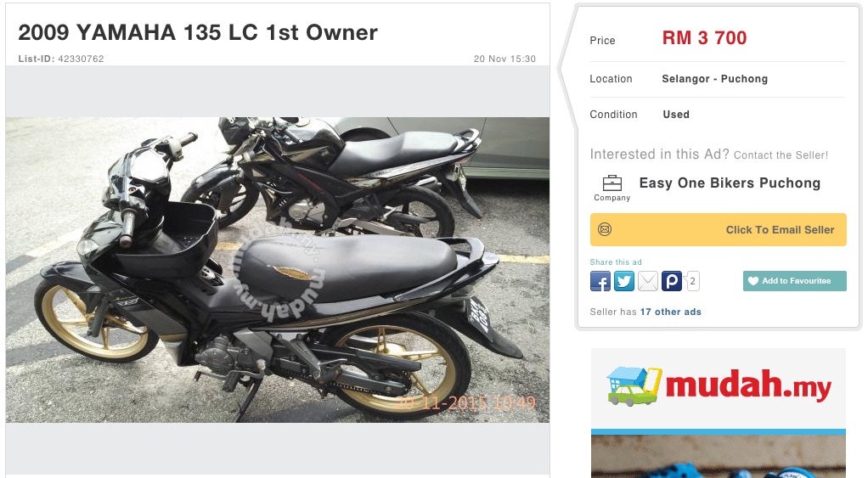This screenshot has height=478, width=868.
Task: Click the heart icon in Add to Favourites
Action: click(x=753, y=281)
